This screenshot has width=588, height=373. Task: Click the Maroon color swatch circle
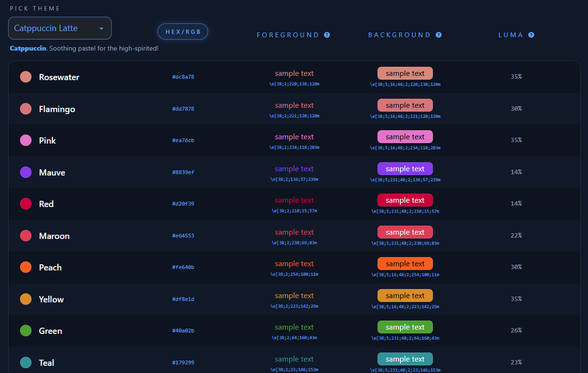(x=26, y=235)
